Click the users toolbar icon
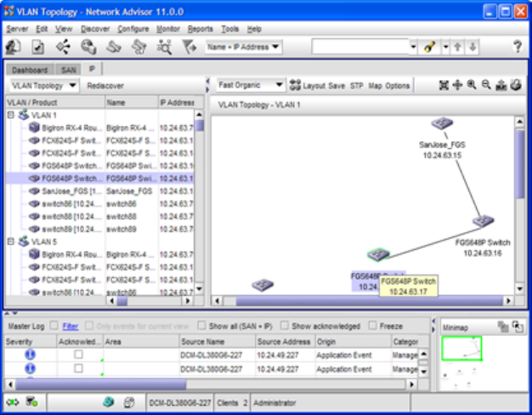This screenshot has width=532, height=415. pyautogui.click(x=14, y=47)
